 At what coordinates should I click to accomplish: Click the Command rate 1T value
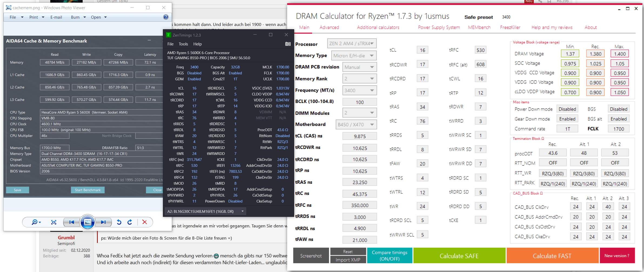567,129
